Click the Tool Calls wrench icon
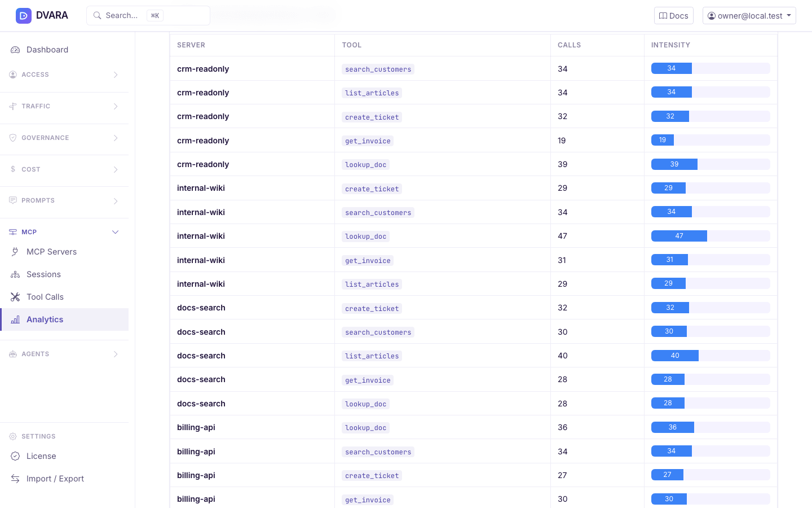This screenshot has height=508, width=812. pyautogui.click(x=15, y=297)
